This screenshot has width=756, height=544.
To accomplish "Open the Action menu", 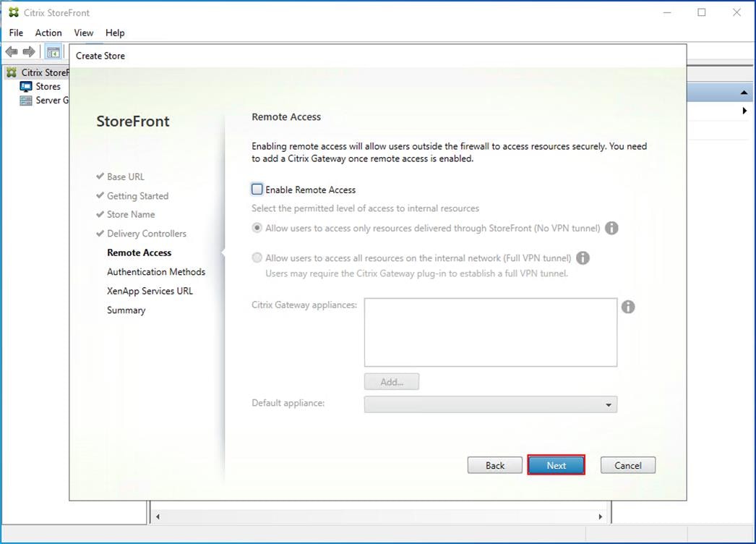I will point(48,33).
